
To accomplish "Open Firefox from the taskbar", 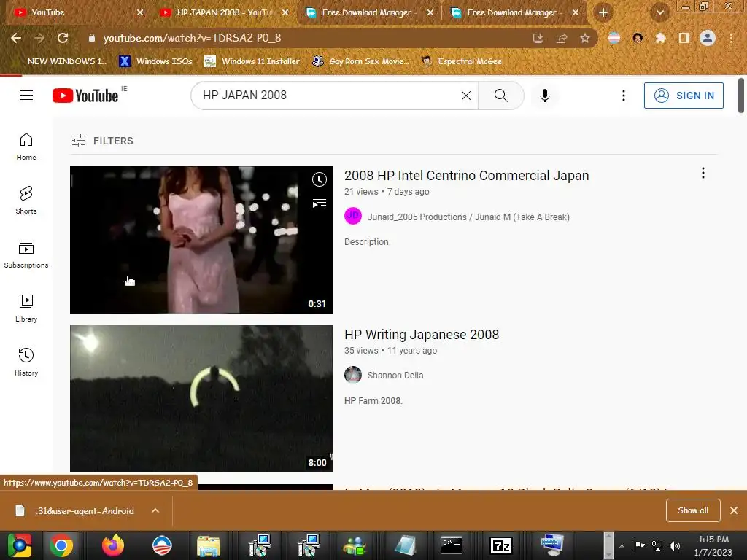I will [112, 545].
